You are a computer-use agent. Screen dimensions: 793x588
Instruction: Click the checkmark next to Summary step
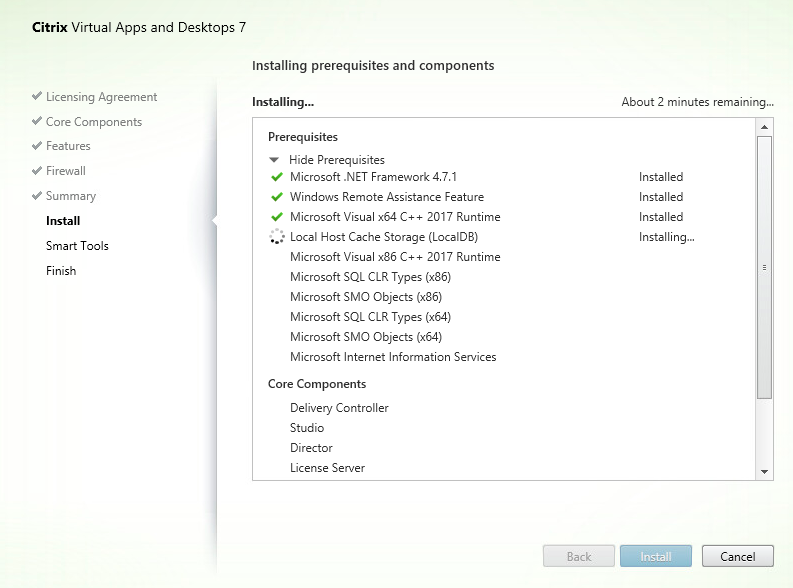click(37, 196)
